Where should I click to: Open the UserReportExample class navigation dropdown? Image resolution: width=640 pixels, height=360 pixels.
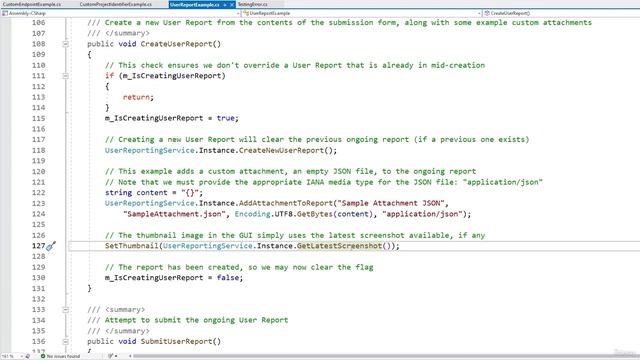[362, 13]
